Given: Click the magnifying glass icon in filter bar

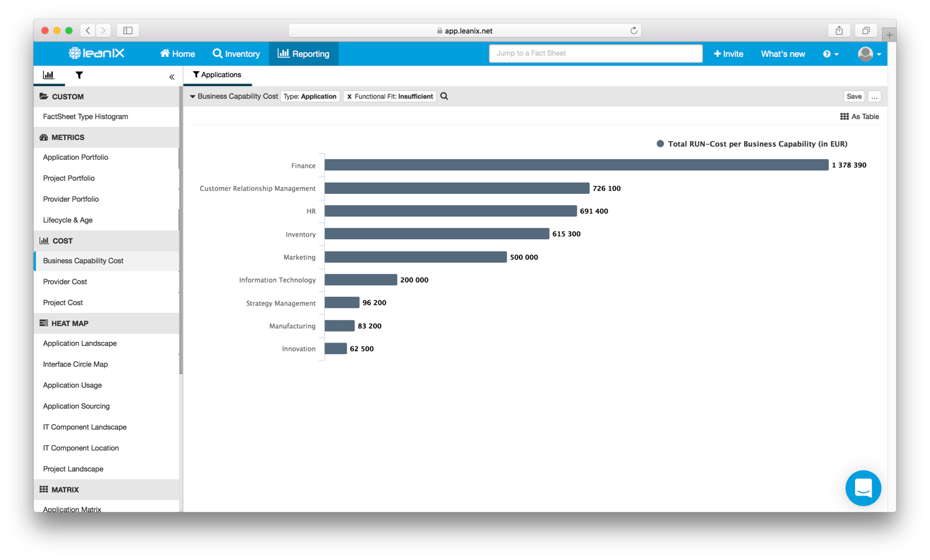Looking at the screenshot, I should [x=444, y=96].
